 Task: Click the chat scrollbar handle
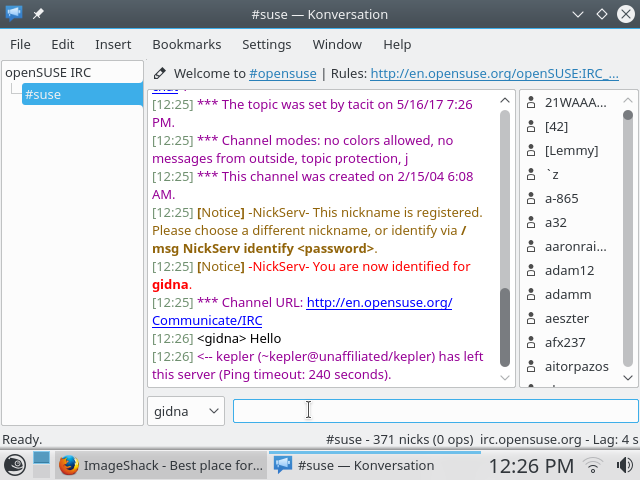pyautogui.click(x=505, y=327)
